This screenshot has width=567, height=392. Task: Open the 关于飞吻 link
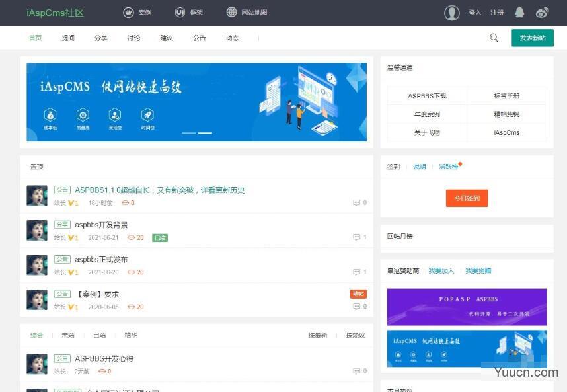click(x=427, y=133)
